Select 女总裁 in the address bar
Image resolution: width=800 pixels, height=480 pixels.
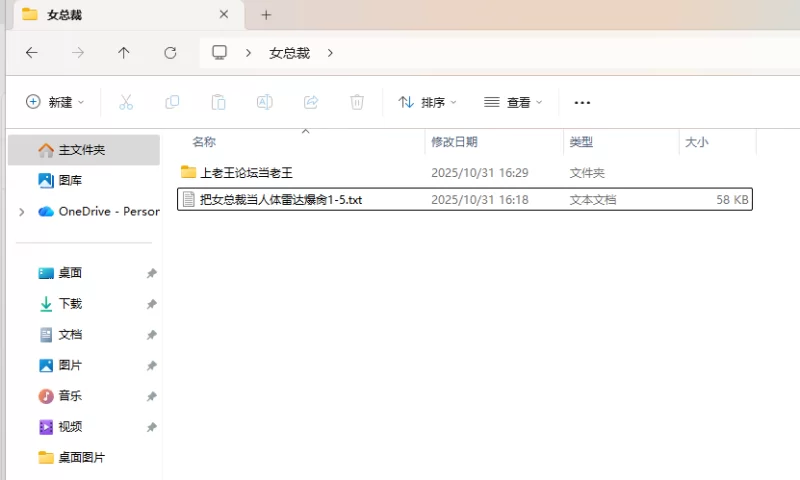289,53
